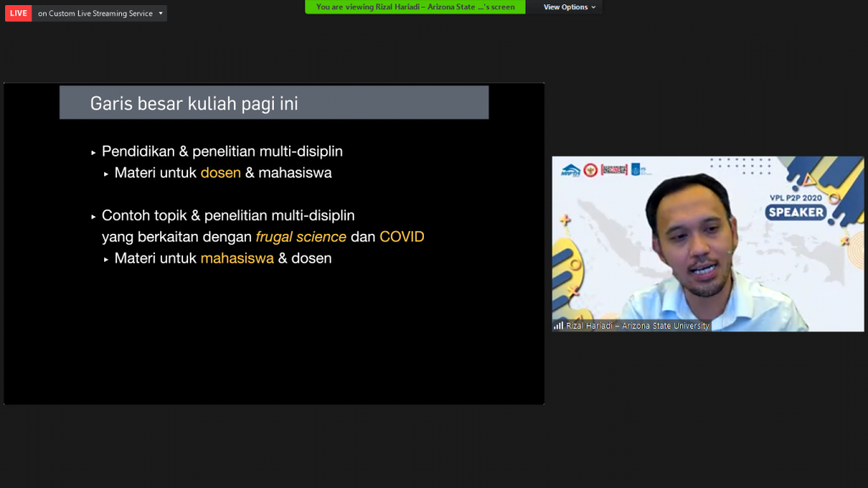The width and height of the screenshot is (868, 488).
Task: Click the bullet arrow beside 'Contoh topik & penelitian'
Action: click(x=94, y=217)
